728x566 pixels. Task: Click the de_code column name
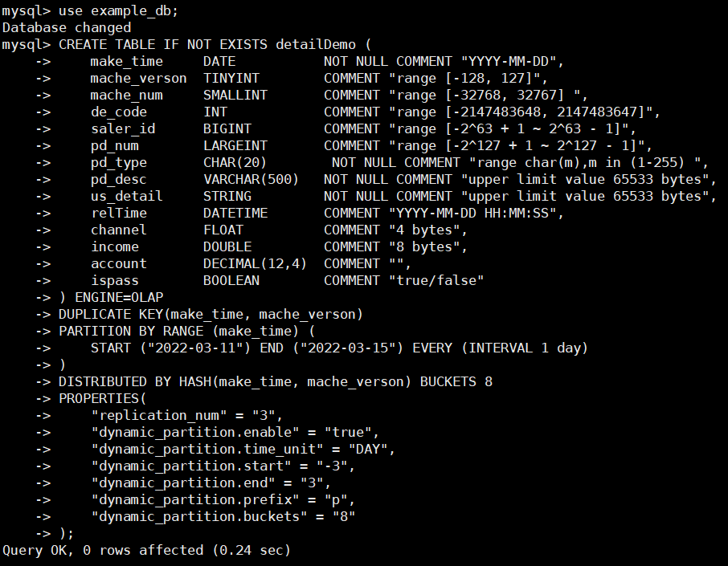click(x=119, y=112)
